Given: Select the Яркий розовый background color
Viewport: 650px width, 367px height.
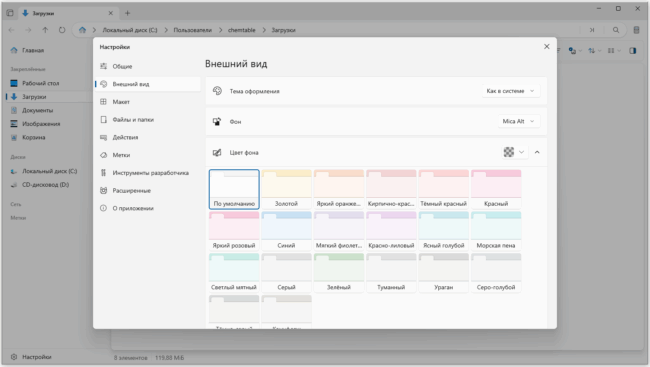Looking at the screenshot, I should pyautogui.click(x=234, y=231).
